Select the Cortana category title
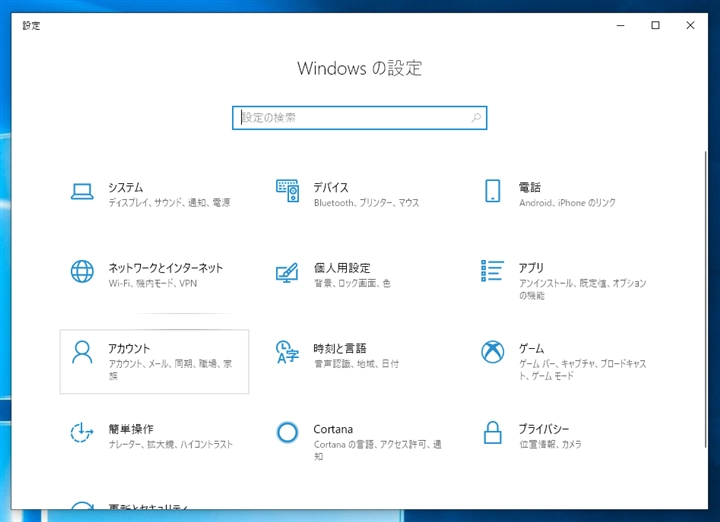Image resolution: width=720 pixels, height=522 pixels. (333, 429)
